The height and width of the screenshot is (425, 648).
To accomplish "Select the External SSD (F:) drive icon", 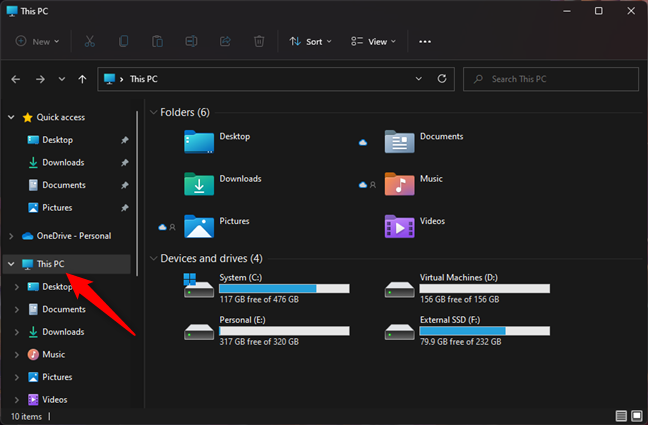I will coord(399,332).
